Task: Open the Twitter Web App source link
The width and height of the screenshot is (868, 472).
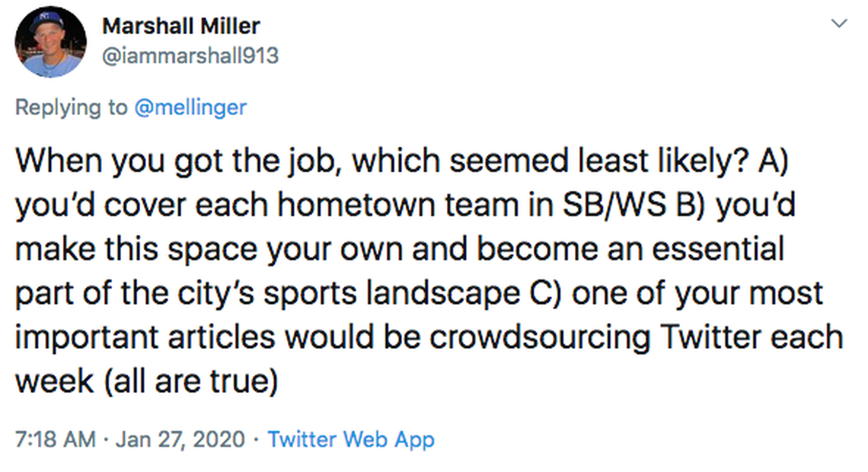Action: click(351, 439)
